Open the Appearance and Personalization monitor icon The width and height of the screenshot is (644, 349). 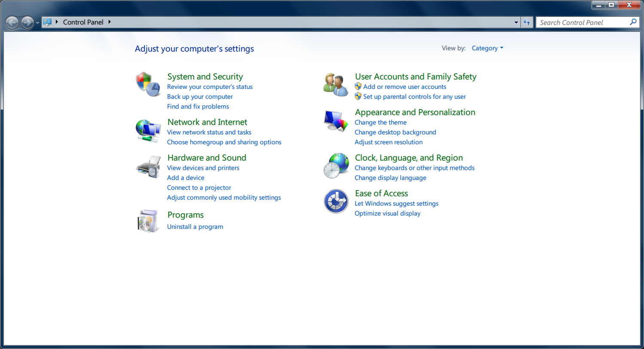(336, 121)
